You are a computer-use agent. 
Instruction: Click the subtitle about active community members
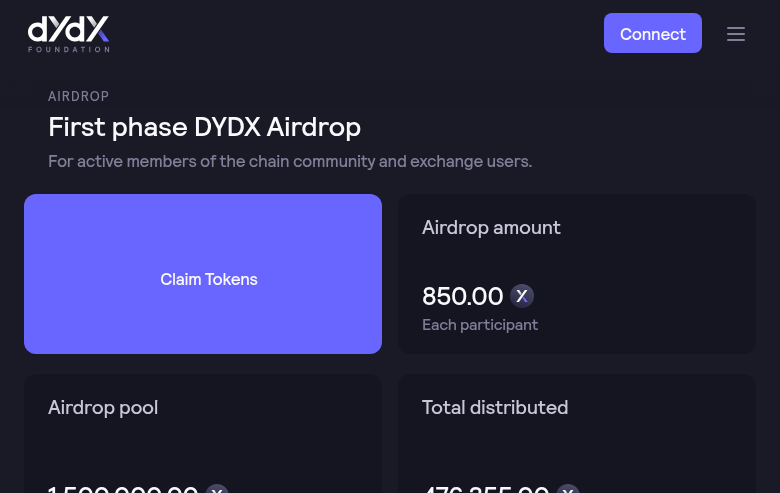pos(290,161)
